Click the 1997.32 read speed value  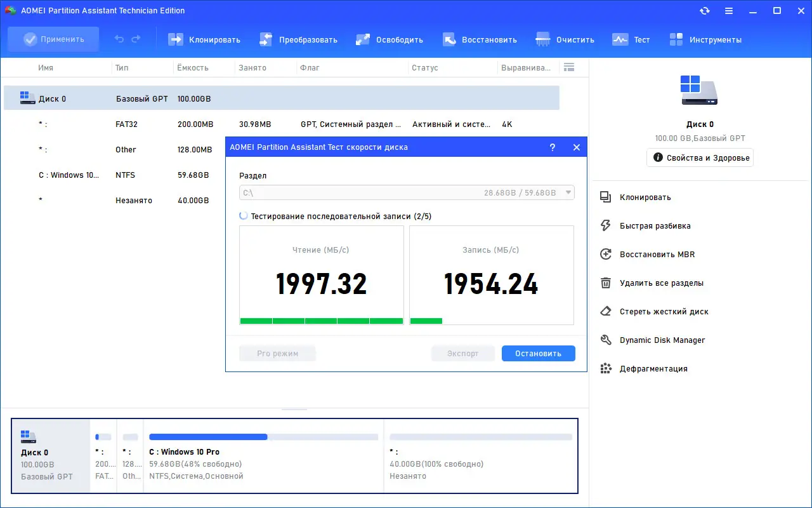pos(322,284)
